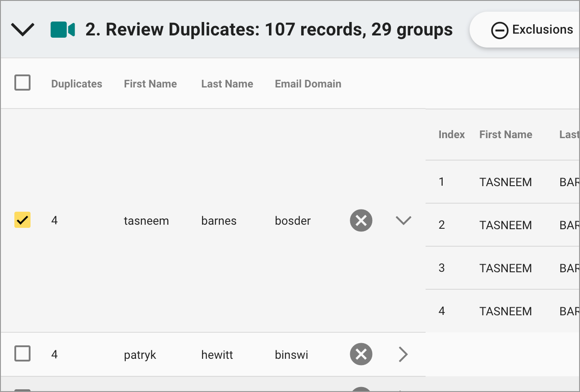Select 'tasneem' first name cell
The image size is (580, 392).
pos(146,221)
